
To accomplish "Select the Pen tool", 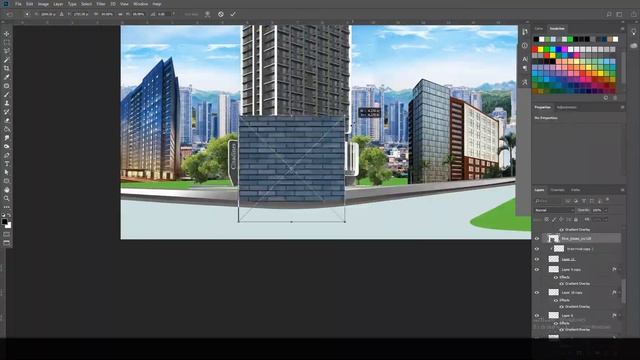I will pos(7,155).
